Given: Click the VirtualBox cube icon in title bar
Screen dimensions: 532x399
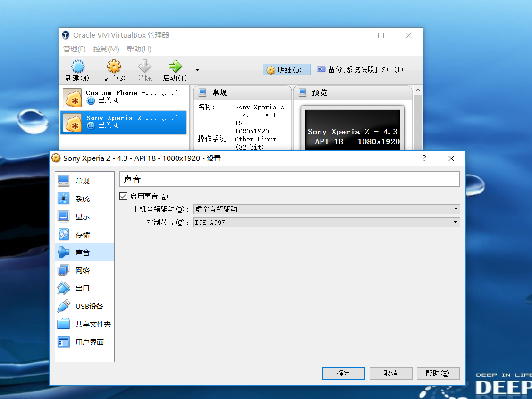Looking at the screenshot, I should [66, 35].
